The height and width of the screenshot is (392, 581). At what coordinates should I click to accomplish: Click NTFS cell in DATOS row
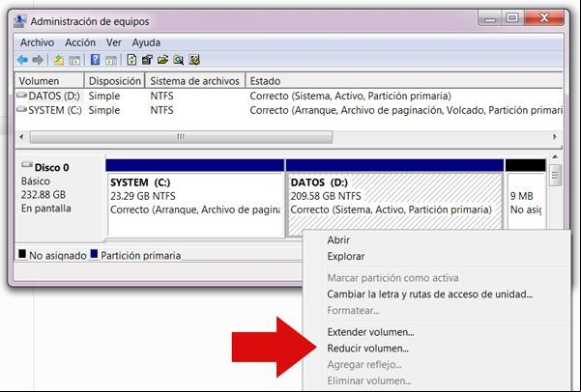point(161,96)
